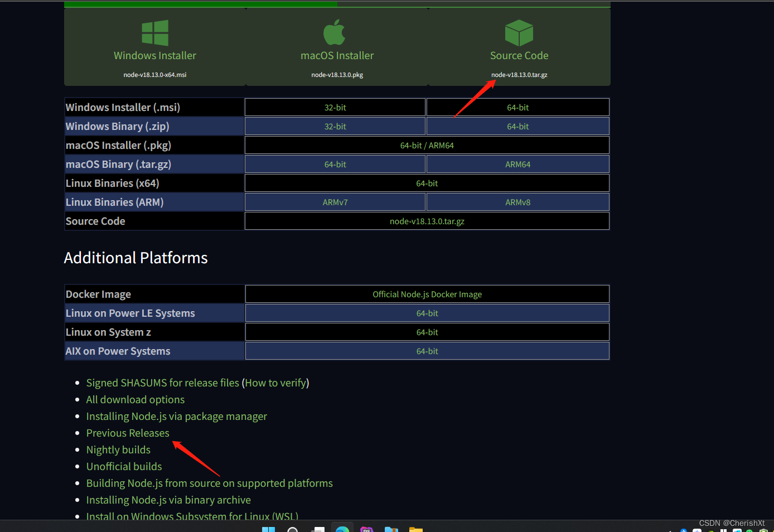Open the How to verify link
The width and height of the screenshot is (774, 532).
click(275, 383)
